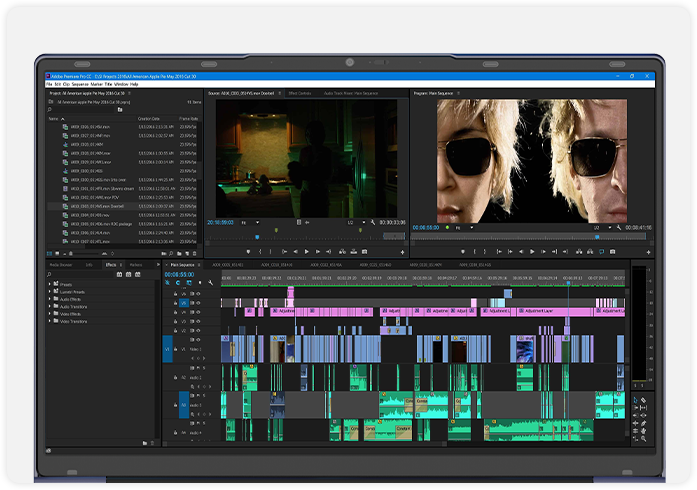Switch to the Media Browser tab

click(x=61, y=265)
